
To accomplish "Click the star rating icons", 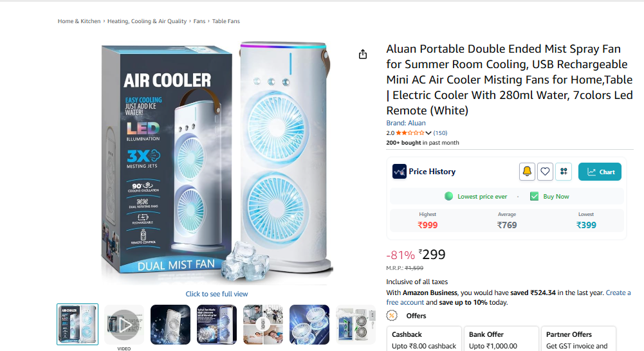I will click(x=410, y=133).
